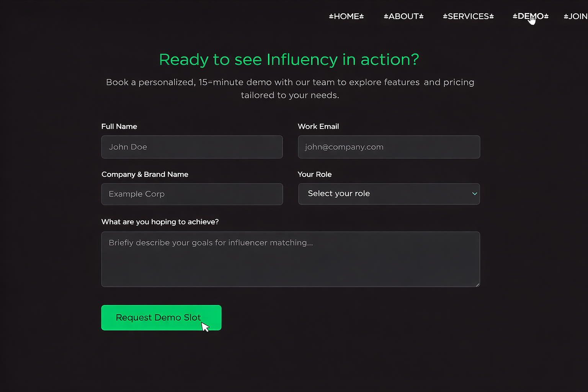Click the Company & Brand Name label
The height and width of the screenshot is (392, 588).
click(x=145, y=174)
